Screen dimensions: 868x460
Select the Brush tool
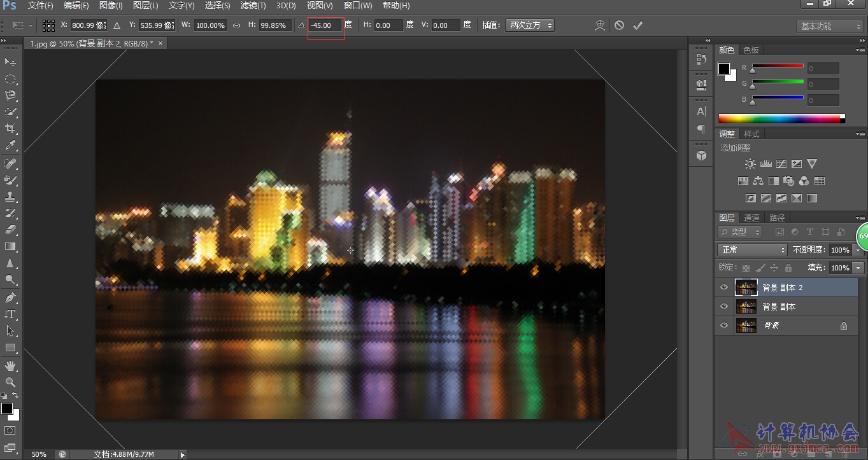tap(10, 180)
